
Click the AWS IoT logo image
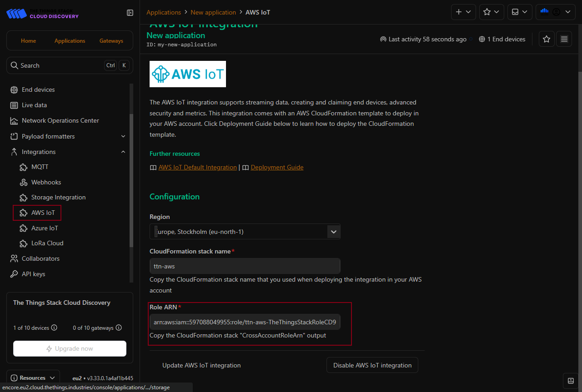pos(188,74)
